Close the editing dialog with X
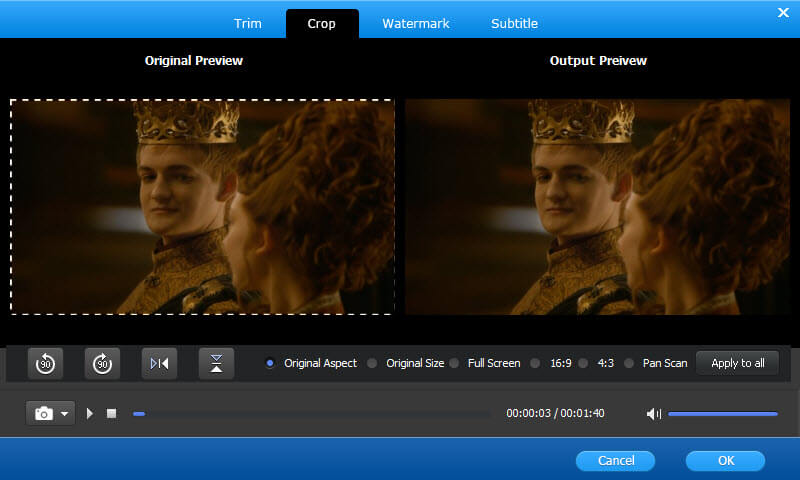 783,12
